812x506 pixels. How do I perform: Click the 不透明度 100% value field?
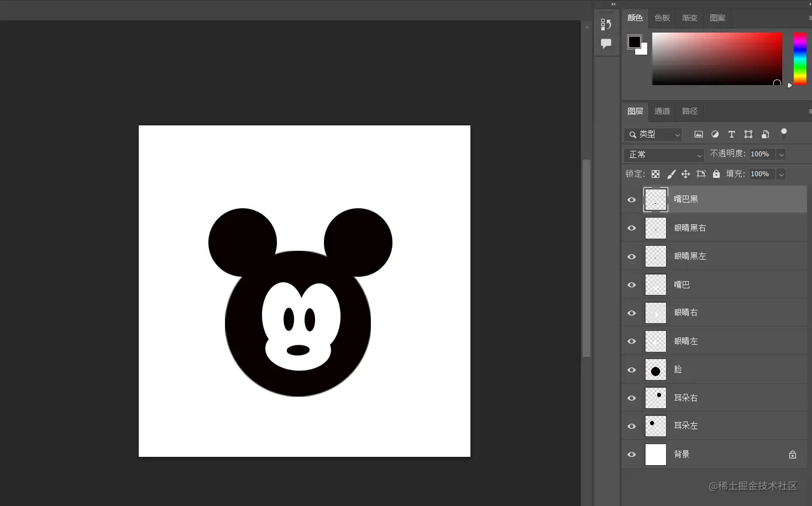click(x=762, y=154)
